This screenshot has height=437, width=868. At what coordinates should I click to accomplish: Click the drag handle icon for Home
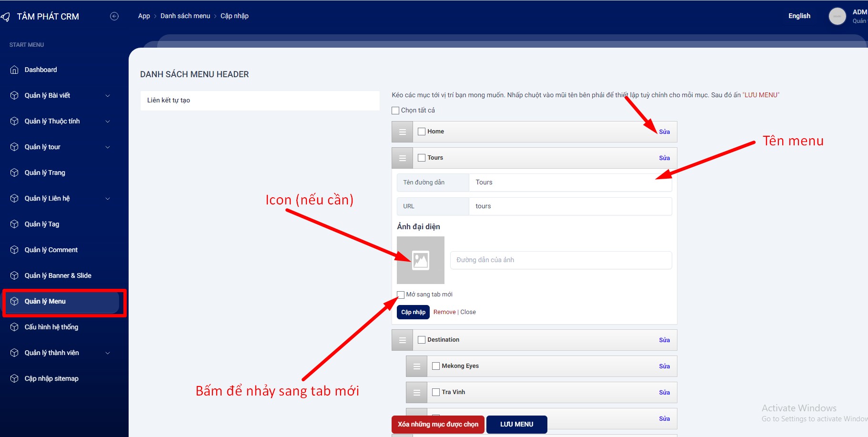402,132
